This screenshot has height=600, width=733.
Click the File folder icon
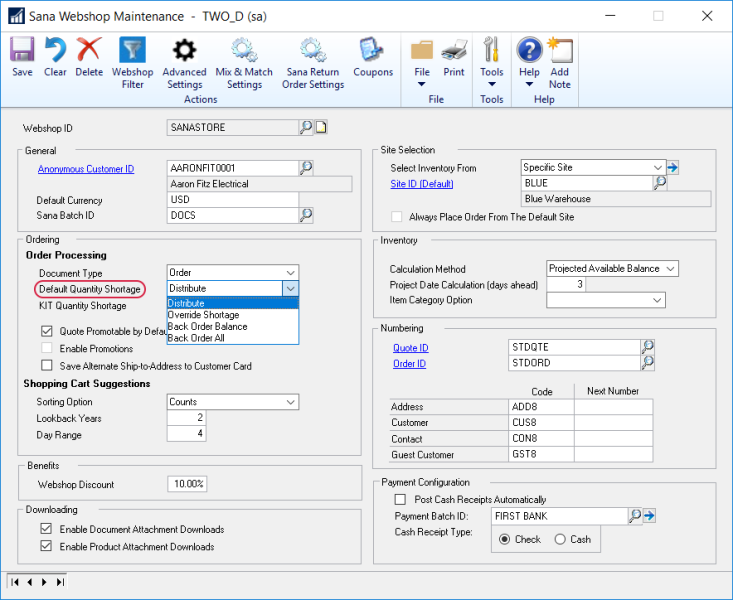(422, 50)
